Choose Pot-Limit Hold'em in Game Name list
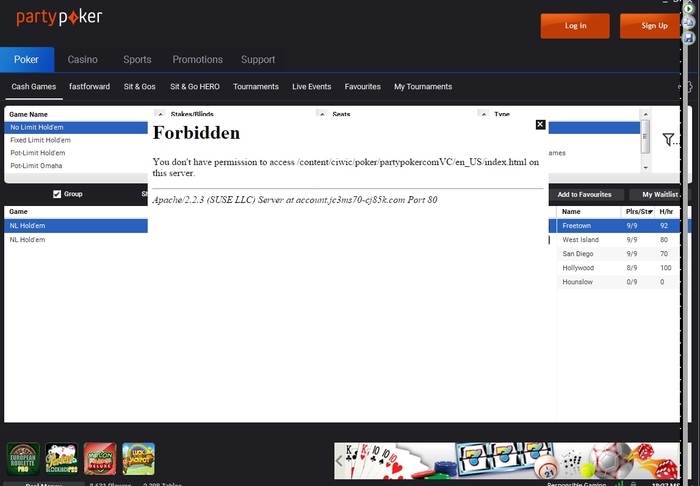The height and width of the screenshot is (486, 700). click(76, 153)
